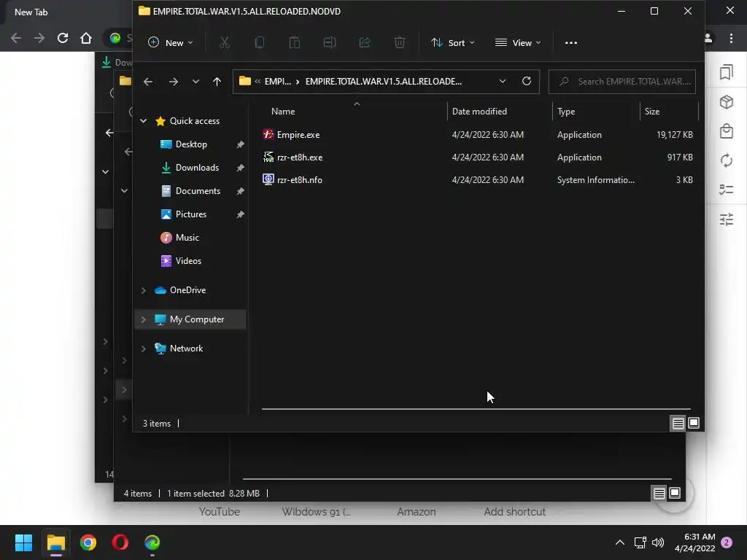Expand the My Computer tree node
747x560 pixels.
(144, 319)
